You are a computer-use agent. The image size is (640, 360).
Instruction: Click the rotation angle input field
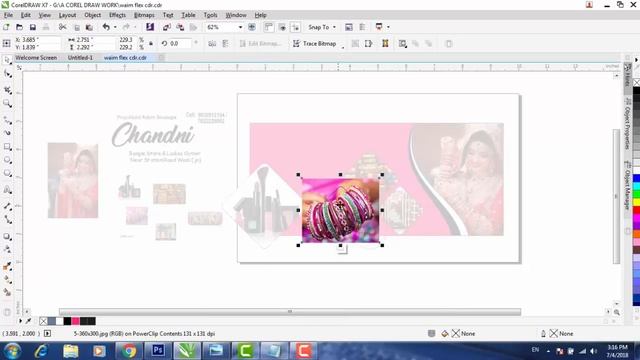[x=180, y=43]
